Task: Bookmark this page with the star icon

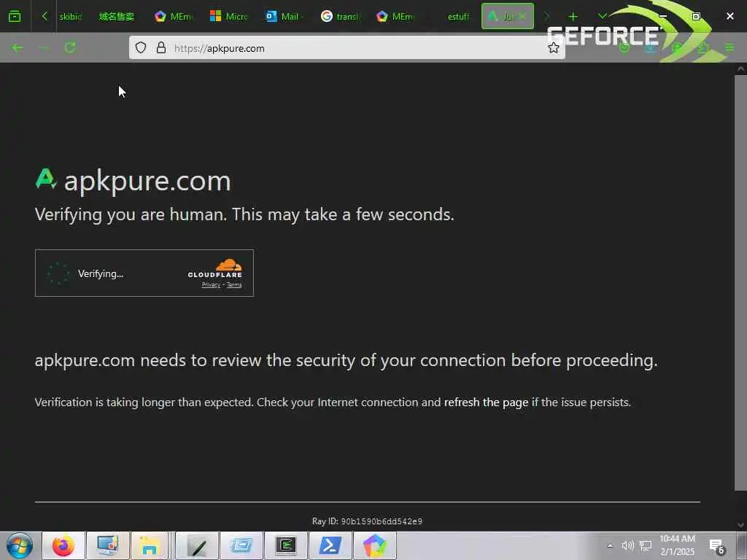Action: 553,47
